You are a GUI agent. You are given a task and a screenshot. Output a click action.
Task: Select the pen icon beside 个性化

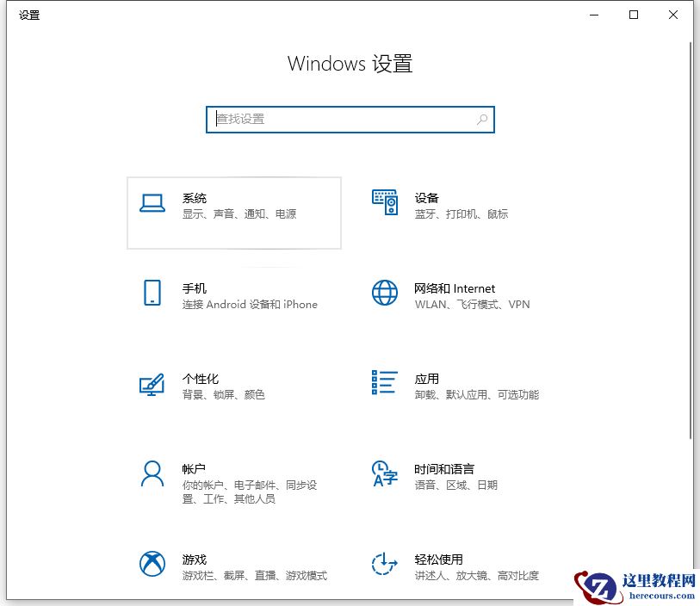pyautogui.click(x=152, y=384)
